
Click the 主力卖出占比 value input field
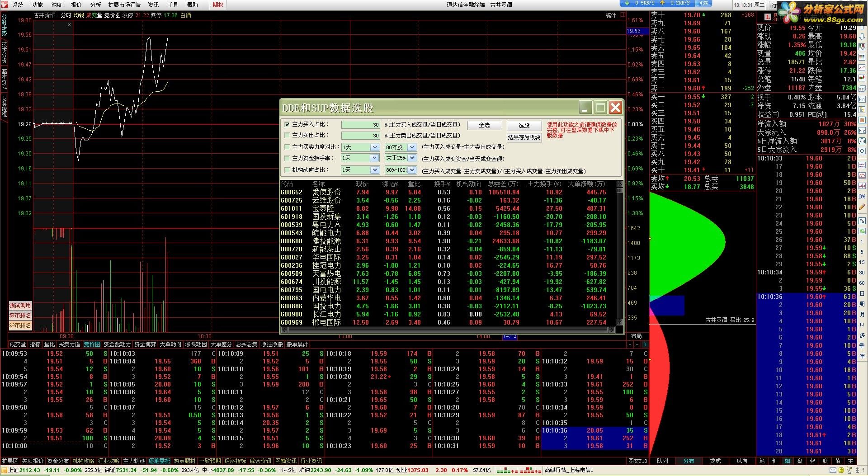(360, 136)
